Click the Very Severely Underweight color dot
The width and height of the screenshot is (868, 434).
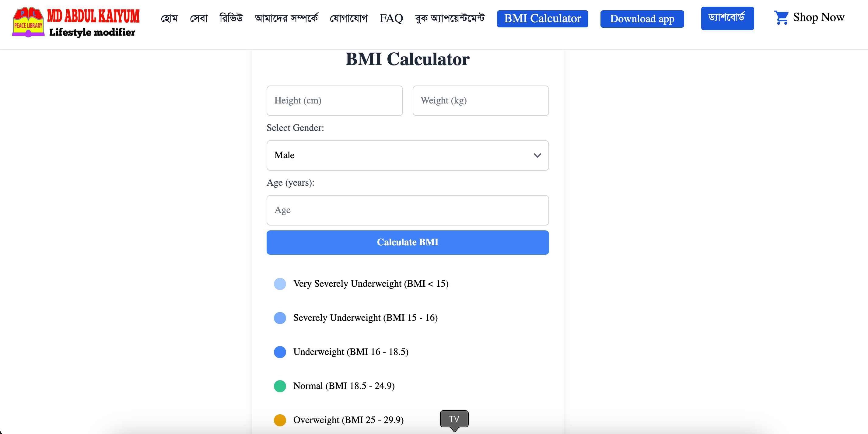pyautogui.click(x=280, y=284)
